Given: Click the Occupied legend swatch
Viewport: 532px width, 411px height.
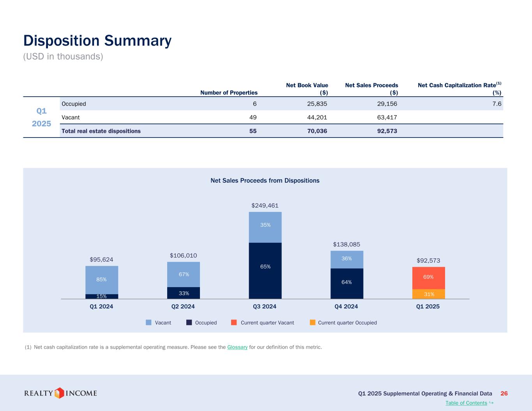Looking at the screenshot, I should (189, 323).
